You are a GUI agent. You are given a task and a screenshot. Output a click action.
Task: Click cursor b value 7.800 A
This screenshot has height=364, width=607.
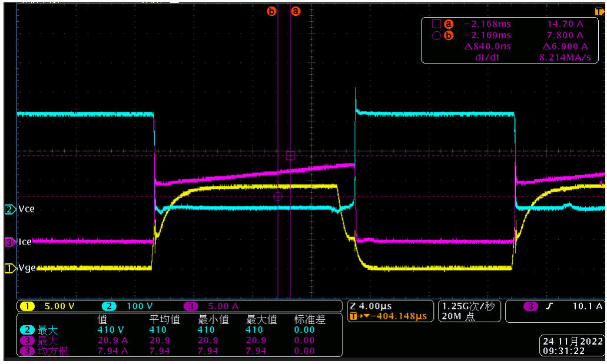(x=565, y=35)
